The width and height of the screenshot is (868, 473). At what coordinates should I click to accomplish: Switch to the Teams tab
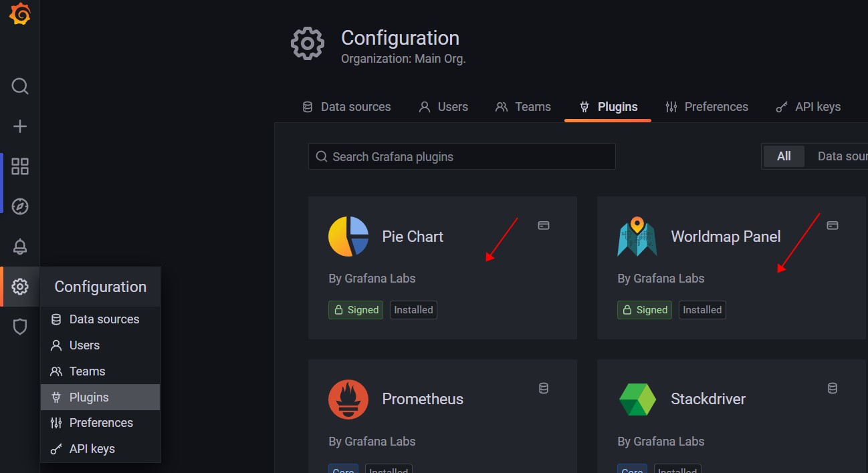[523, 107]
